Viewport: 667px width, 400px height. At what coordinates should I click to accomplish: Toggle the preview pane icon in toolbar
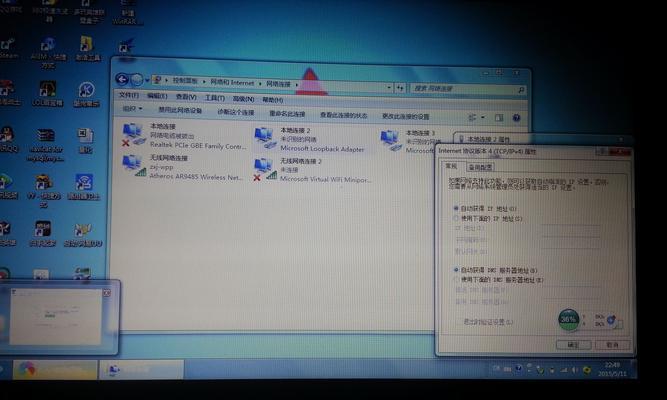point(499,117)
